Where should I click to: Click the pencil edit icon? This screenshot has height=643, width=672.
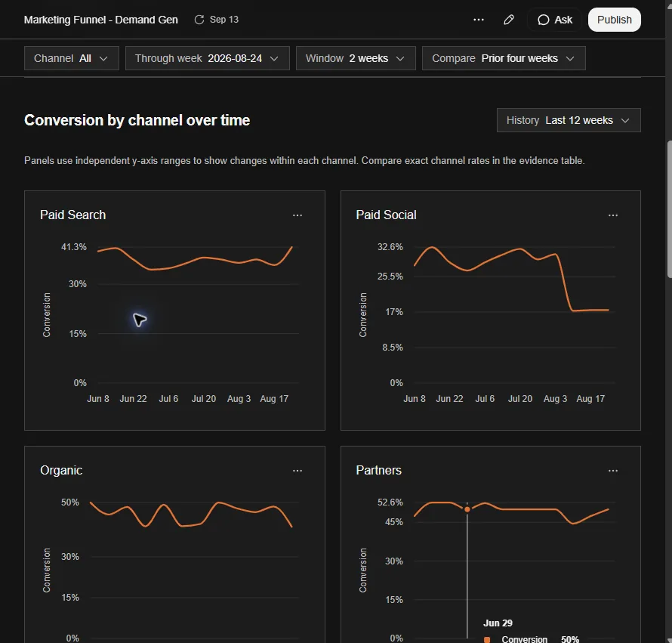pyautogui.click(x=509, y=20)
